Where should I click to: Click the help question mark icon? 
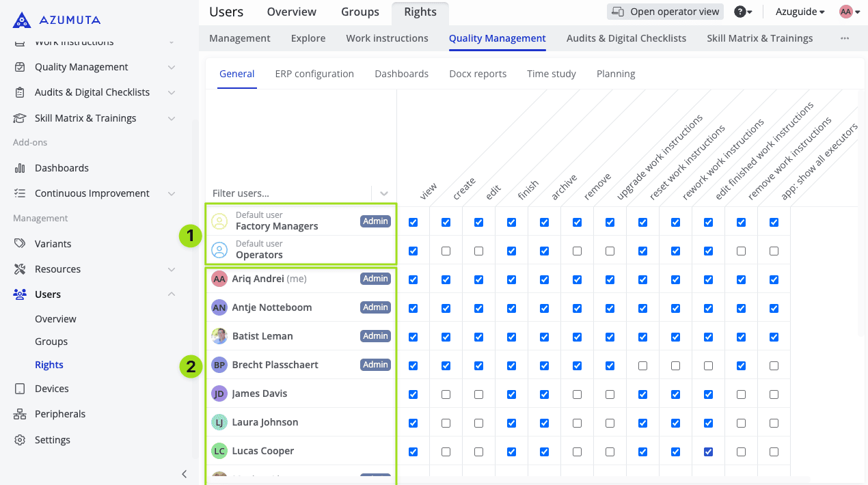tap(740, 12)
